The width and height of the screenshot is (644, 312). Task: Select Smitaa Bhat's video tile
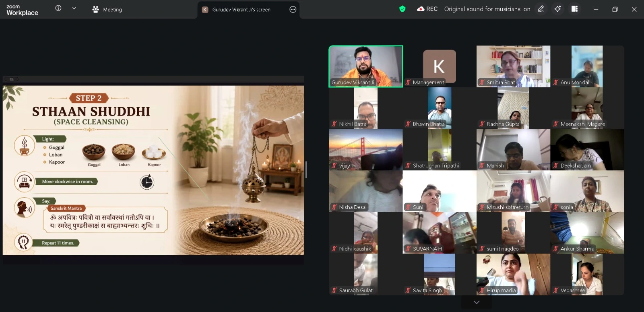click(x=513, y=66)
